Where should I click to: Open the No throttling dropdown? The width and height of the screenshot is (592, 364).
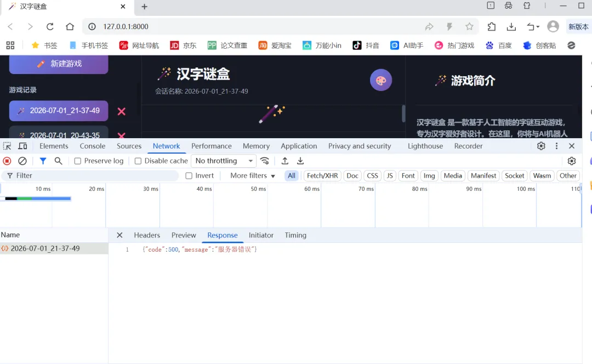tap(224, 161)
